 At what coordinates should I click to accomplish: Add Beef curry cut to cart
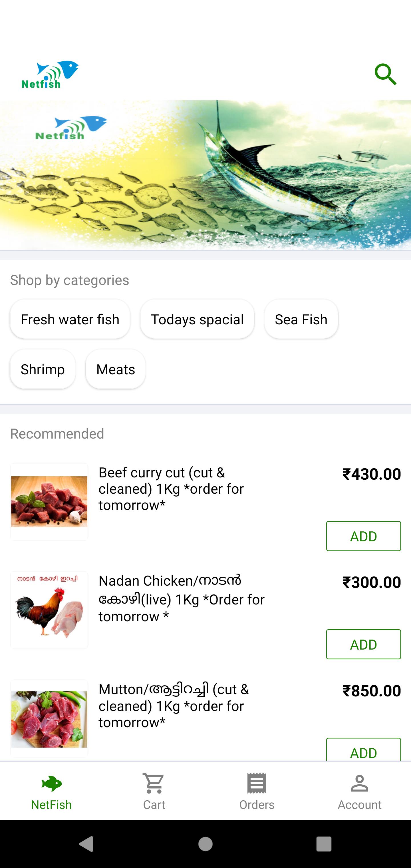coord(364,536)
